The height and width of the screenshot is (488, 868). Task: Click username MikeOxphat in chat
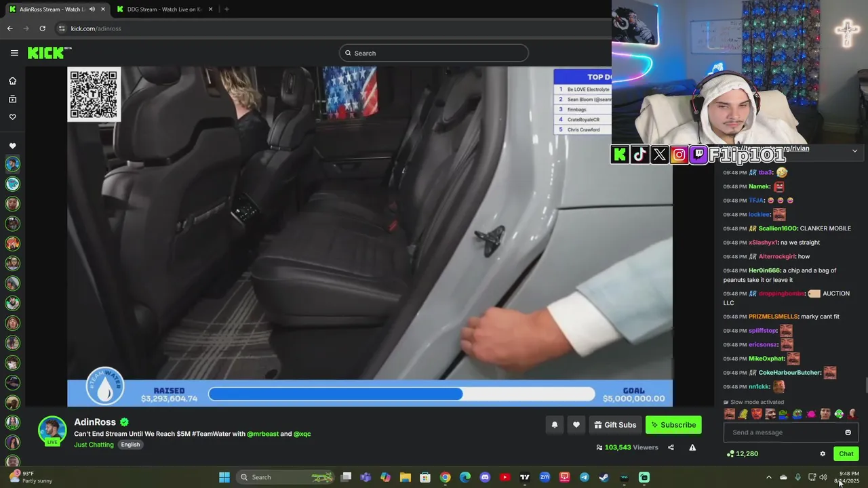point(766,359)
